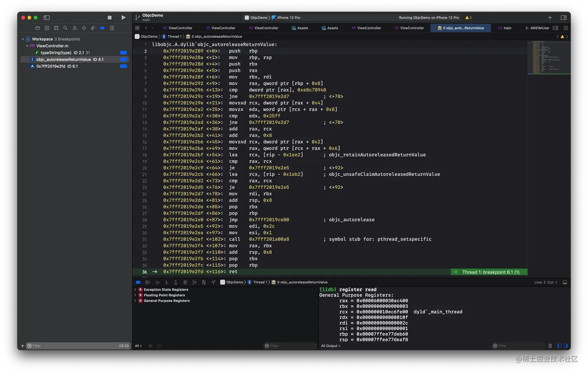Switch to the first Assets tab
588x373 pixels.
[300, 28]
